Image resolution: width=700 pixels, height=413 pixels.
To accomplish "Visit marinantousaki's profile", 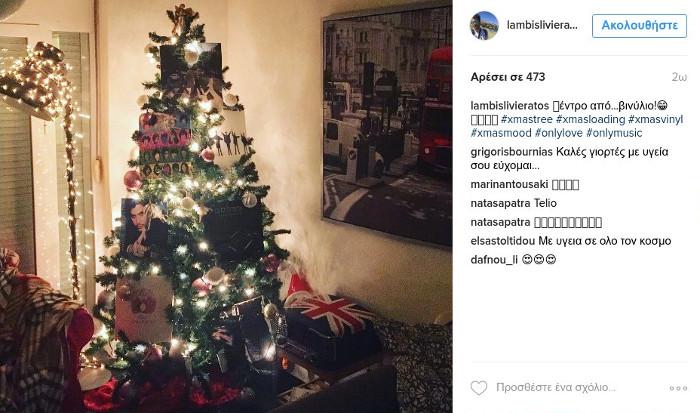I will (509, 184).
